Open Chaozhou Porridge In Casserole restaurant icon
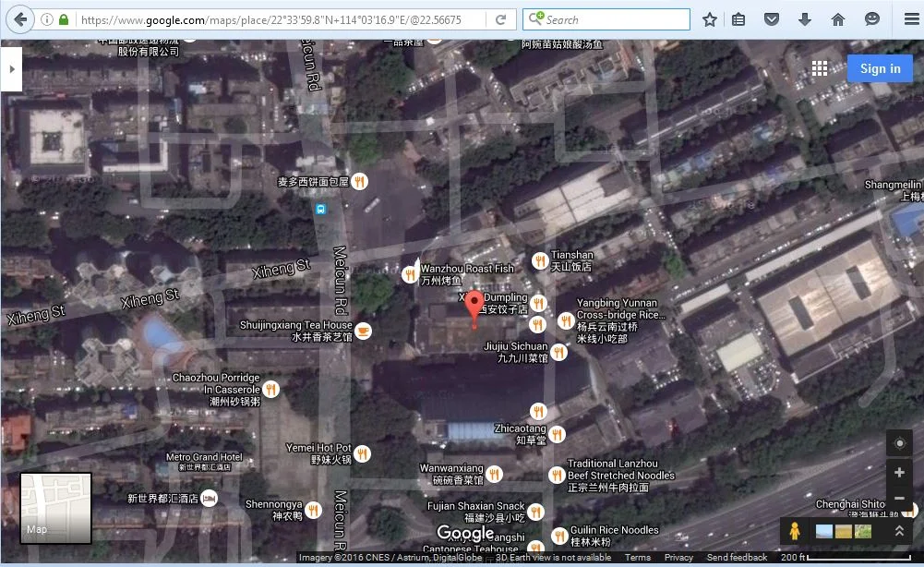This screenshot has width=924, height=567. click(270, 389)
